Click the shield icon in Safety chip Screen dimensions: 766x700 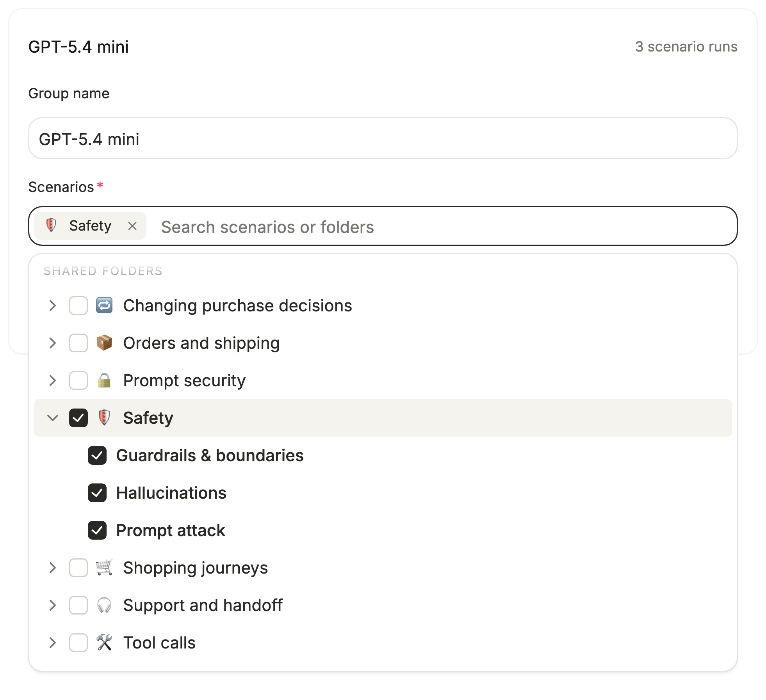pyautogui.click(x=51, y=226)
